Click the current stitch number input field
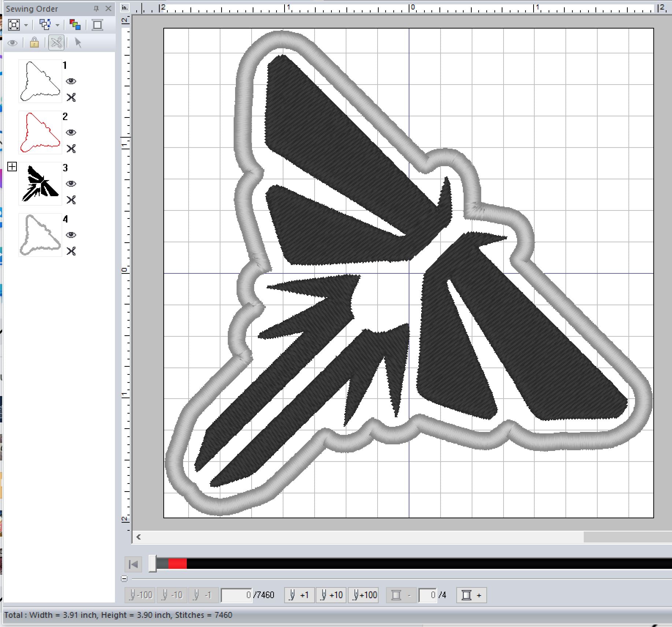The image size is (672, 627). (x=237, y=595)
